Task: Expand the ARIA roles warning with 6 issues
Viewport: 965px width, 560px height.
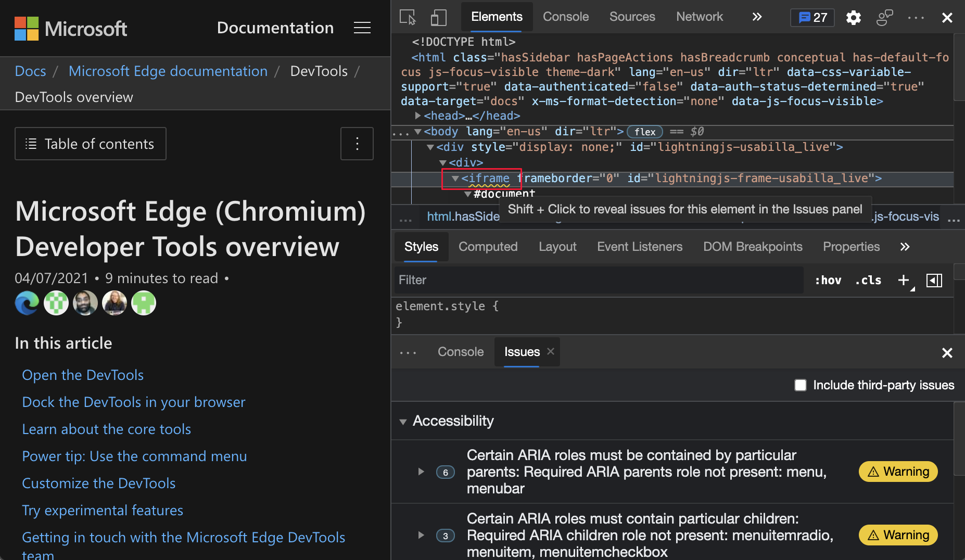Action: click(x=421, y=472)
